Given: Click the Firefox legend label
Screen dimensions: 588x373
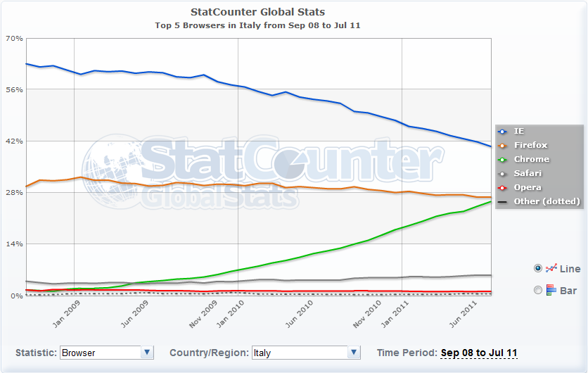Looking at the screenshot, I should click(530, 146).
